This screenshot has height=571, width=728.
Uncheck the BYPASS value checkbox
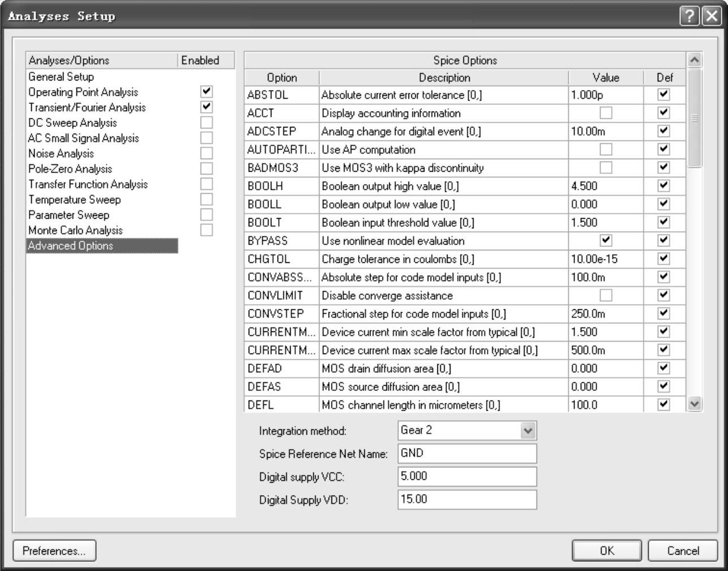pos(606,241)
